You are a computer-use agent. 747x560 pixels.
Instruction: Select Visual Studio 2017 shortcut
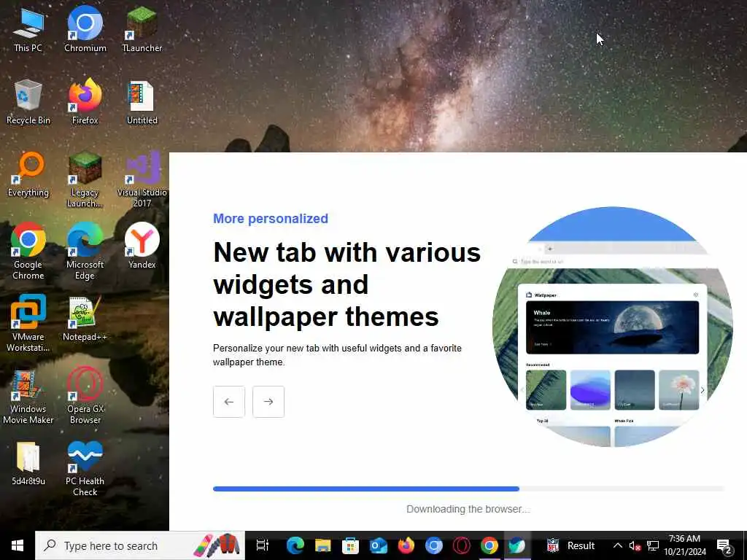[142, 179]
